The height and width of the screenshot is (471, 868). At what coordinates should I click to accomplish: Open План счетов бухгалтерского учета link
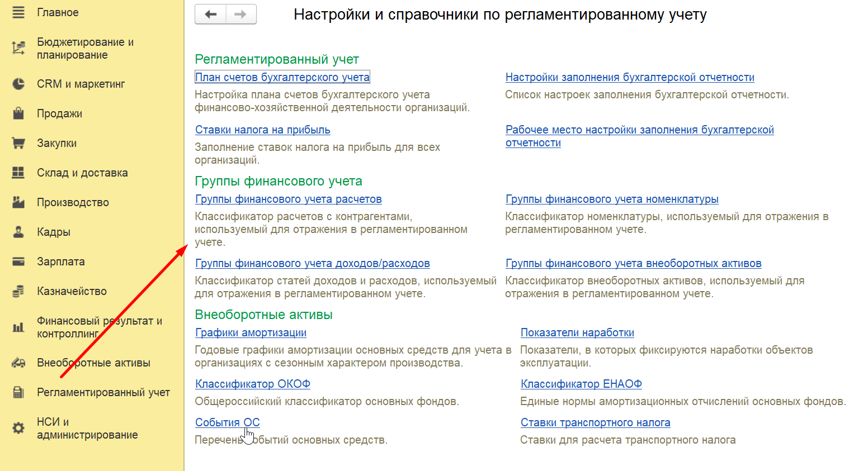(x=282, y=77)
